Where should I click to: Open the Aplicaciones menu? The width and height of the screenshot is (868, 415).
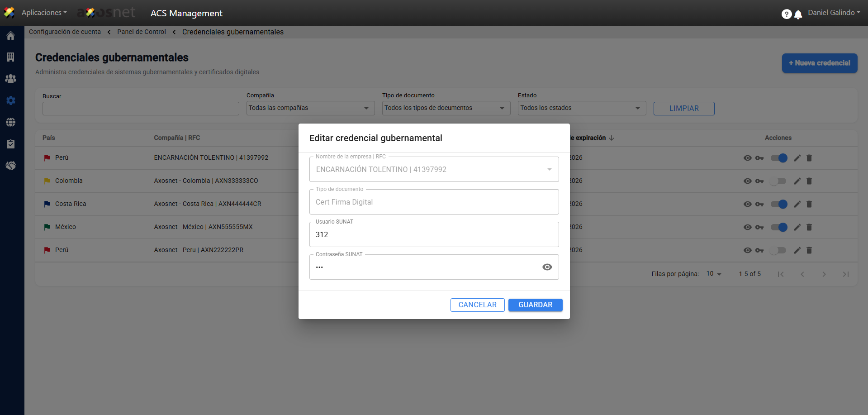[44, 13]
